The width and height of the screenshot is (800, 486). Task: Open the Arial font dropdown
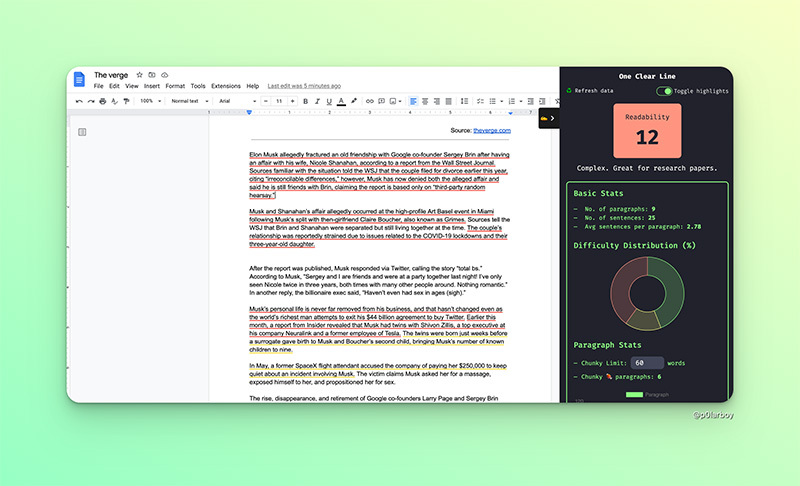point(237,101)
